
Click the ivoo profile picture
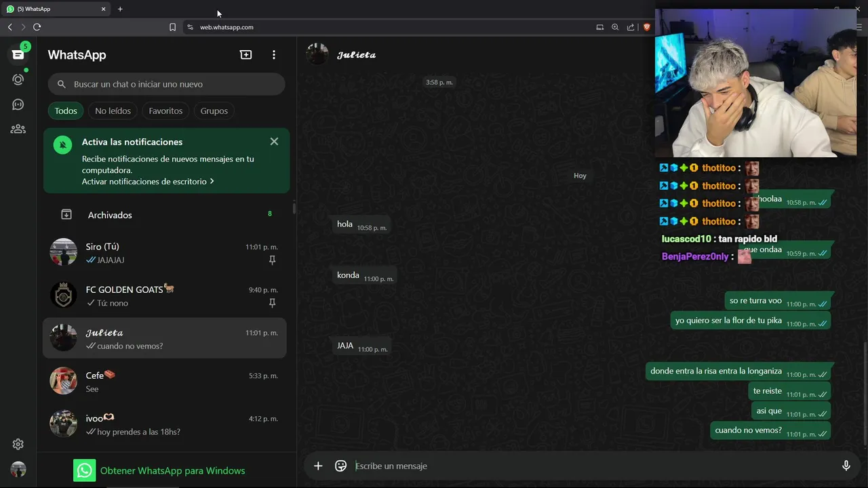point(64,424)
